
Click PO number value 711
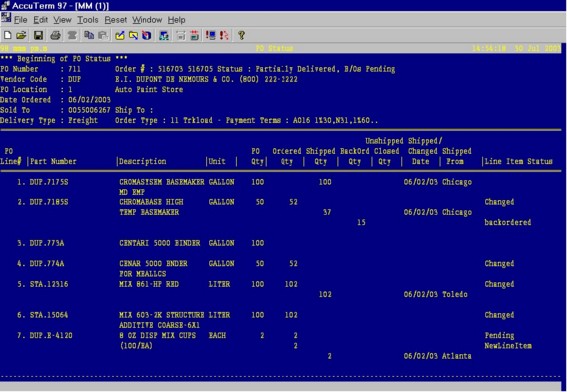[x=74, y=69]
